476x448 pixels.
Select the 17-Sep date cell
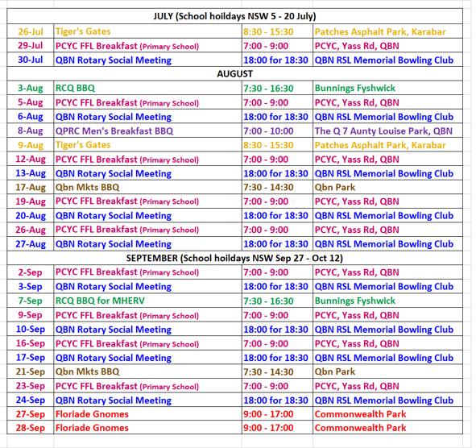31,357
